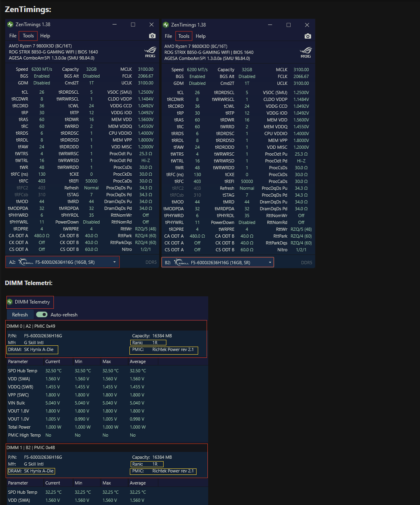Open the Help menu in the B2 ZenTimings window
The width and height of the screenshot is (420, 505).
coord(201,36)
